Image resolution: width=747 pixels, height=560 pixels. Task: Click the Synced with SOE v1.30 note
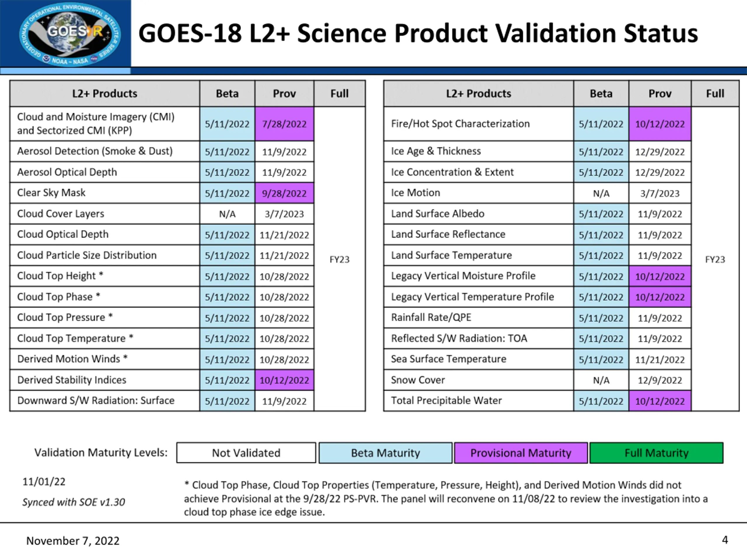(74, 502)
